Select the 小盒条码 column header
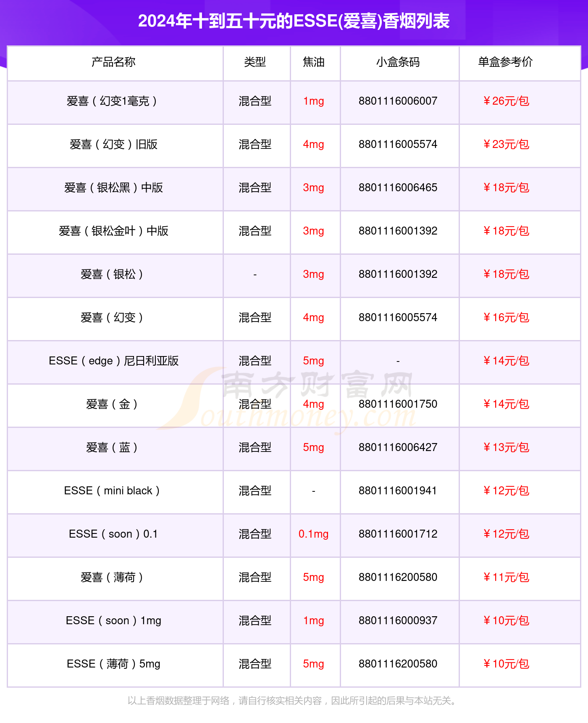Screen dimensions: 588x723 click(398, 62)
